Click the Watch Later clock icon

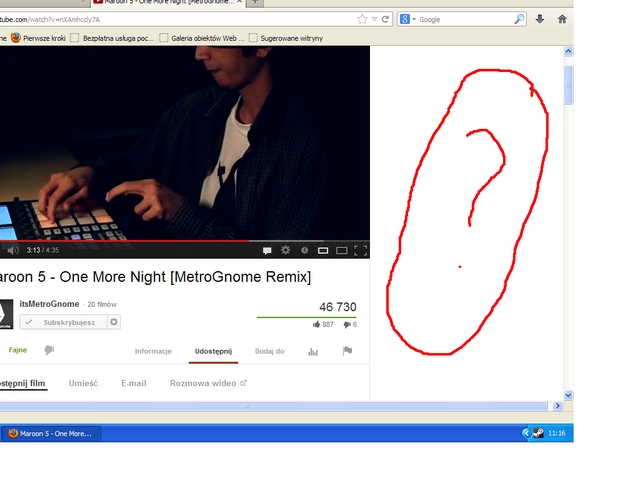click(304, 250)
